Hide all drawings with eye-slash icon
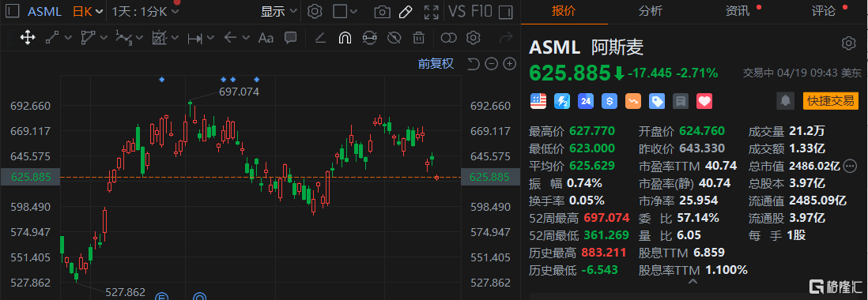This screenshot has width=868, height=300. (394, 38)
